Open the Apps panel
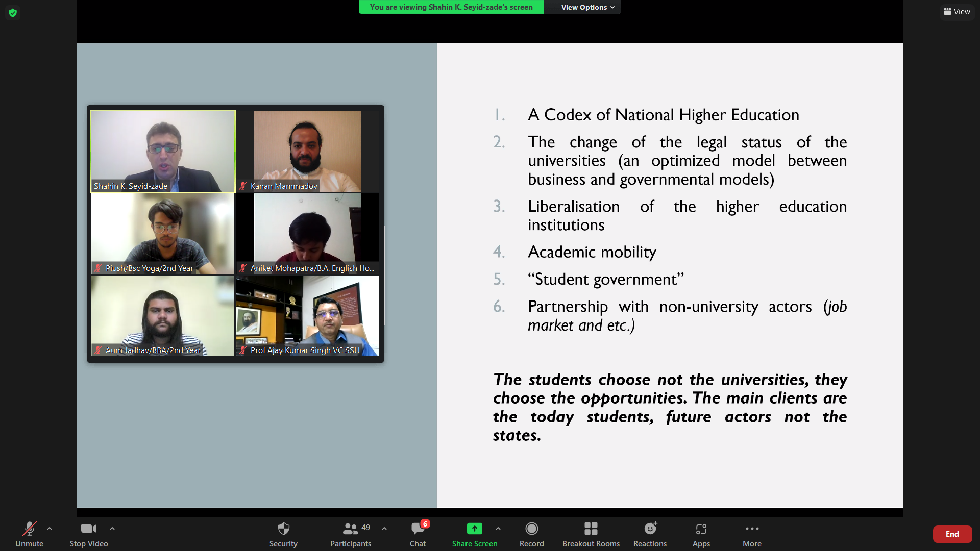 coord(701,529)
